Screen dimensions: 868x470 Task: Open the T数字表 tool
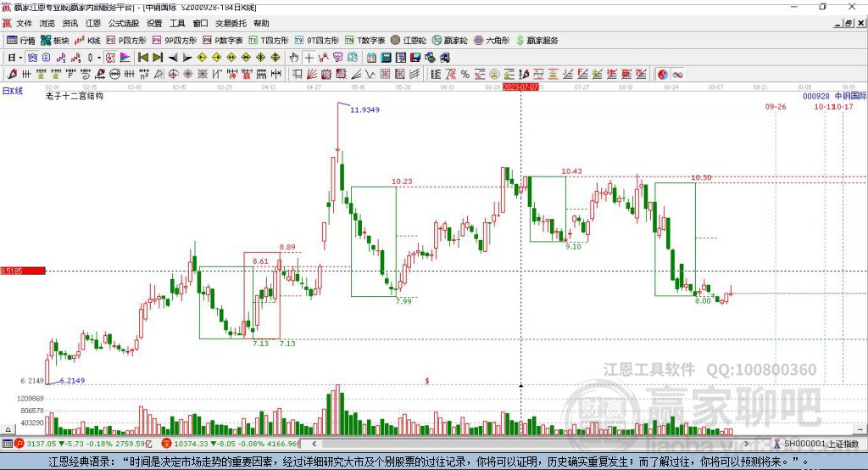click(x=364, y=41)
